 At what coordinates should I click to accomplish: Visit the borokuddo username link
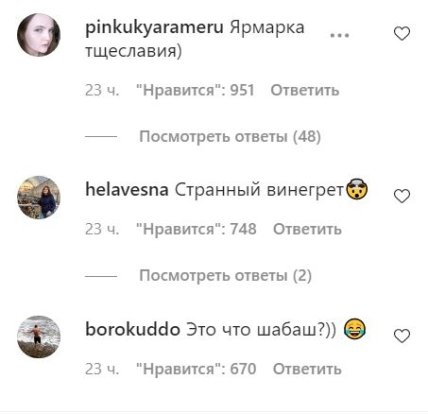[133, 330]
